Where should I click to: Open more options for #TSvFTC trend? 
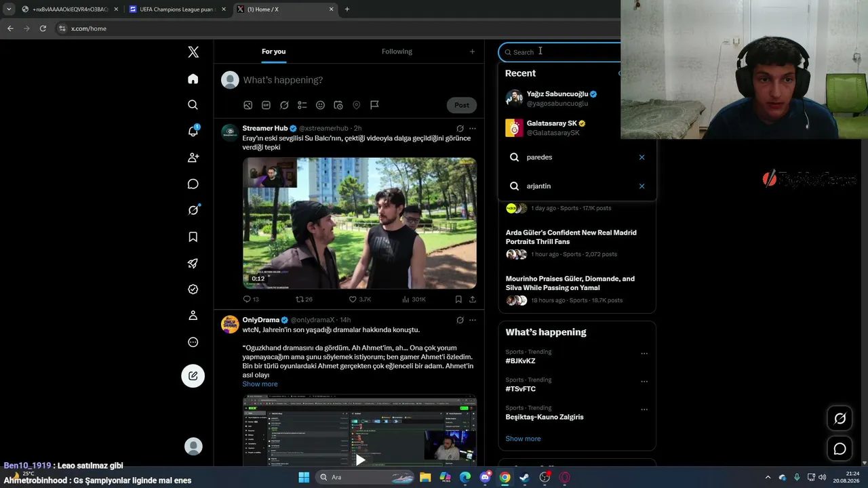(644, 382)
